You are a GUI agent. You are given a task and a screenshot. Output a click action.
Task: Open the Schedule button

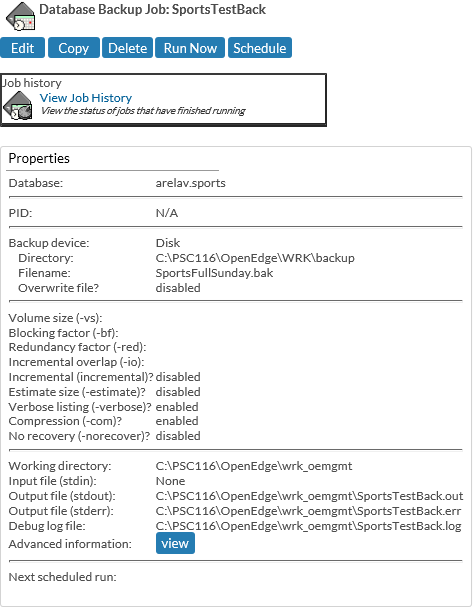pos(259,48)
